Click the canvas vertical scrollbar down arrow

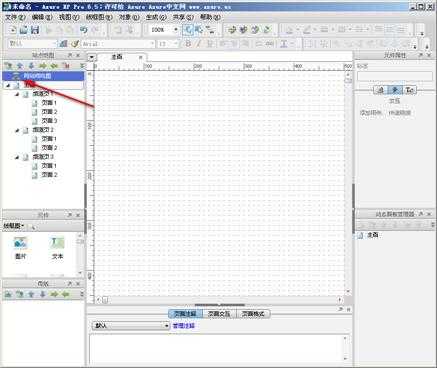click(x=348, y=291)
